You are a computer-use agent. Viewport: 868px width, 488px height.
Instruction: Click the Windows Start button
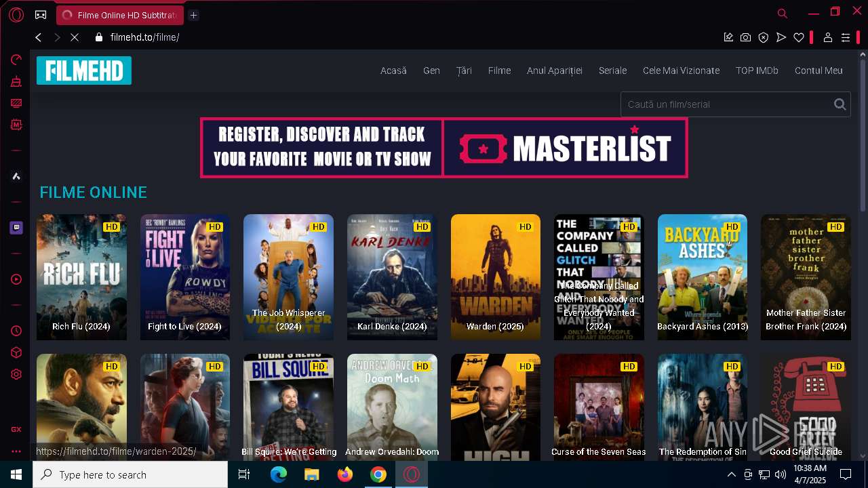tap(16, 474)
